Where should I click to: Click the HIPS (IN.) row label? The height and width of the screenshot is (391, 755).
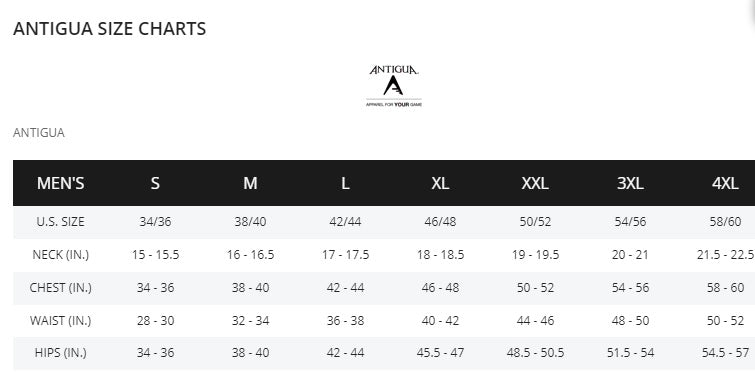click(x=61, y=353)
